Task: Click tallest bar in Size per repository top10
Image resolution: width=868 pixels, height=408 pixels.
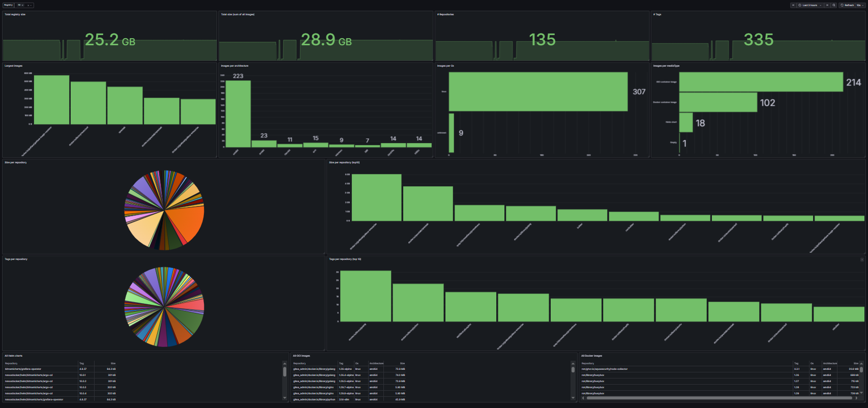Action: pyautogui.click(x=376, y=197)
